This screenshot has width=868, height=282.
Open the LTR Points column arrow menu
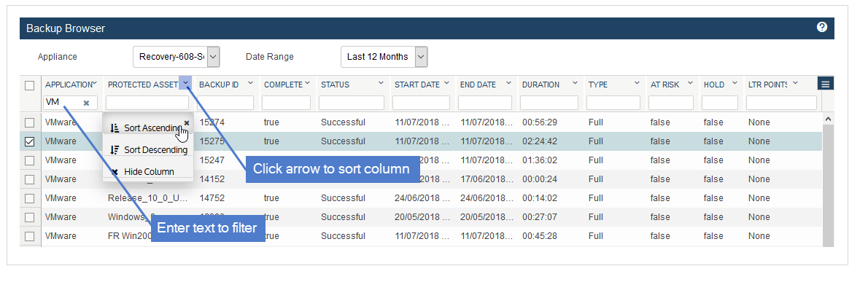tap(796, 84)
